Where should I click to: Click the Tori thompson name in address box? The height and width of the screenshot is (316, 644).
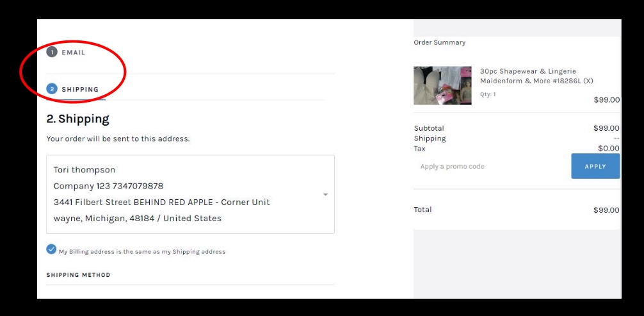click(85, 170)
